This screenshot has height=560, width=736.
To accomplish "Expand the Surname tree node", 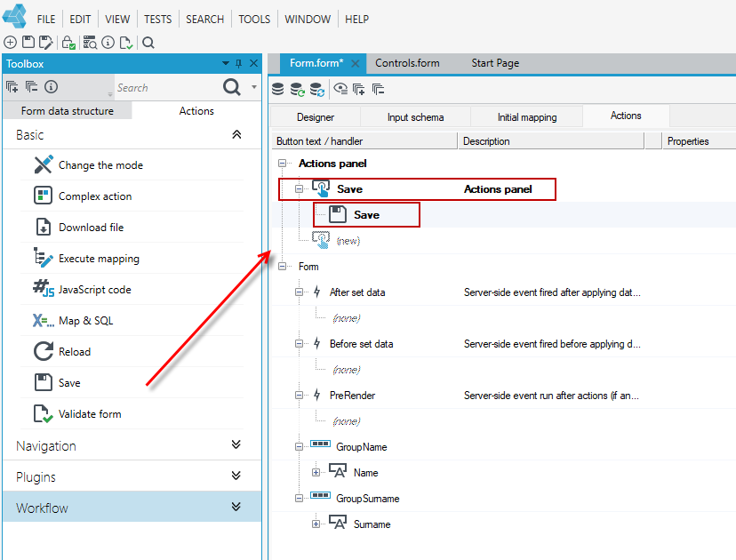I will coord(316,524).
